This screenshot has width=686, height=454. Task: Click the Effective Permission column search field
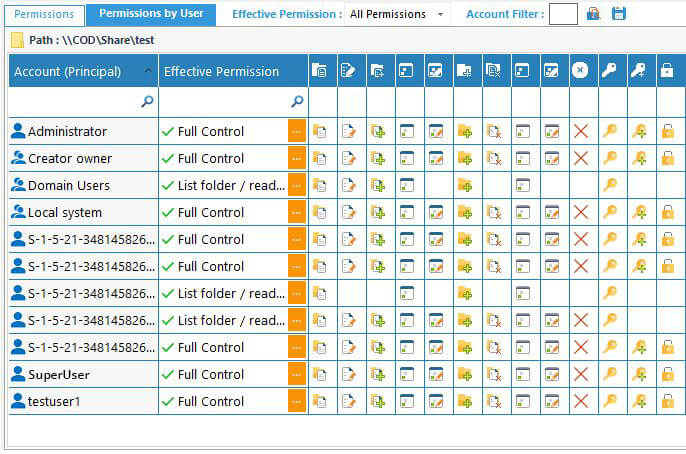pyautogui.click(x=224, y=101)
